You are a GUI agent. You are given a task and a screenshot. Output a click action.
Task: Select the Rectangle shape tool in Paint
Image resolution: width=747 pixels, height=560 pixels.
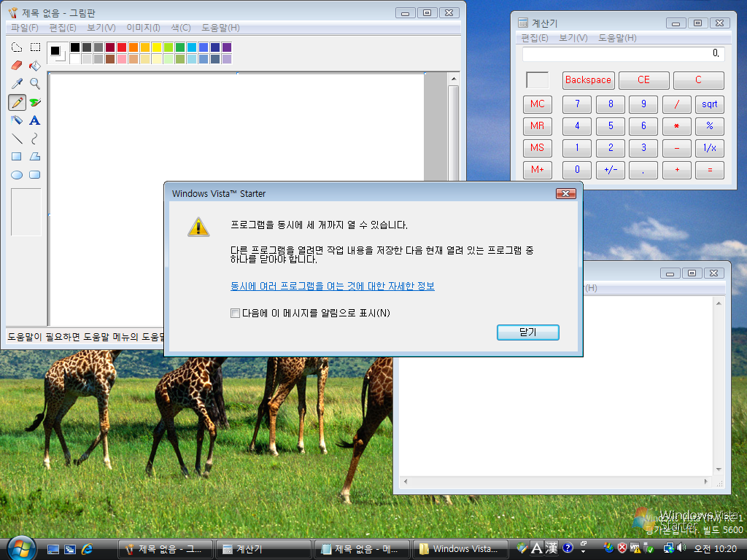pyautogui.click(x=17, y=156)
